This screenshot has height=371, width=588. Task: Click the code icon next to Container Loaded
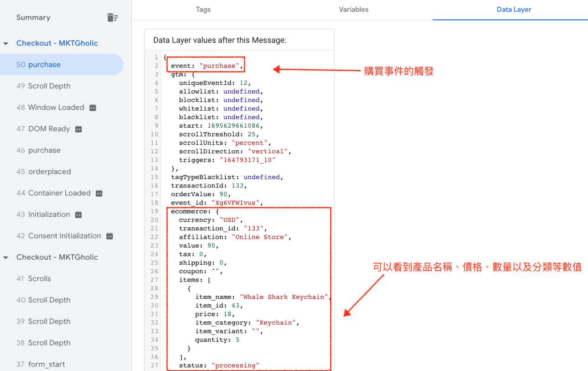pyautogui.click(x=99, y=193)
